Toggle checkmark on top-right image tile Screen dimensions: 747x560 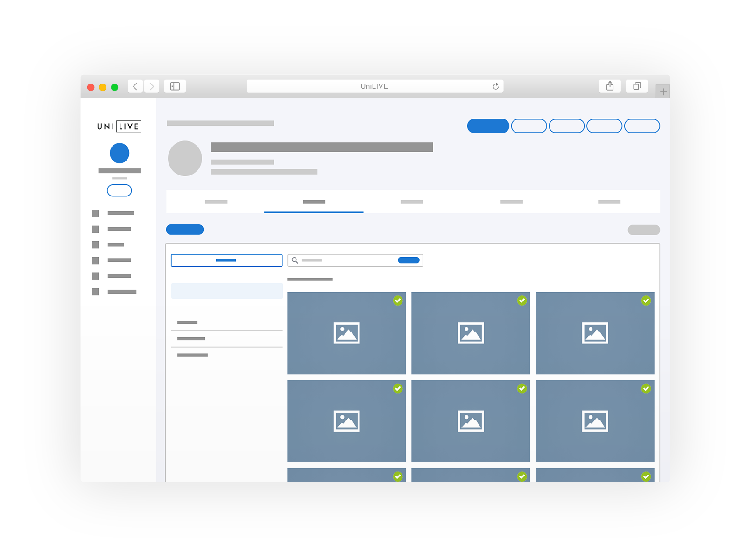pyautogui.click(x=646, y=301)
